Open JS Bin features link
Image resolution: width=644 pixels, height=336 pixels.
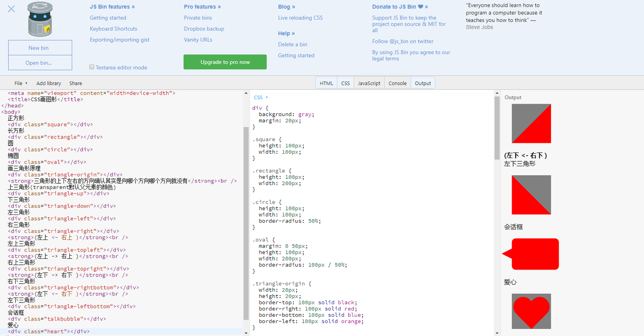(112, 7)
